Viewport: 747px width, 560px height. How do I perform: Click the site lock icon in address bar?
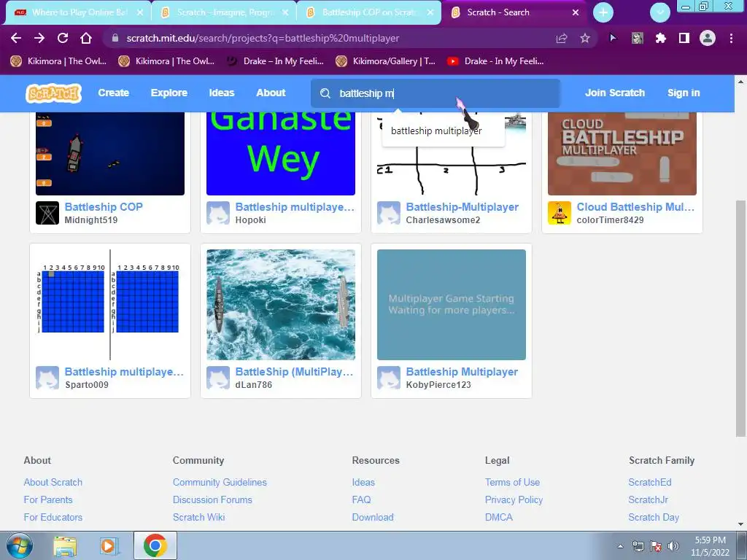115,38
